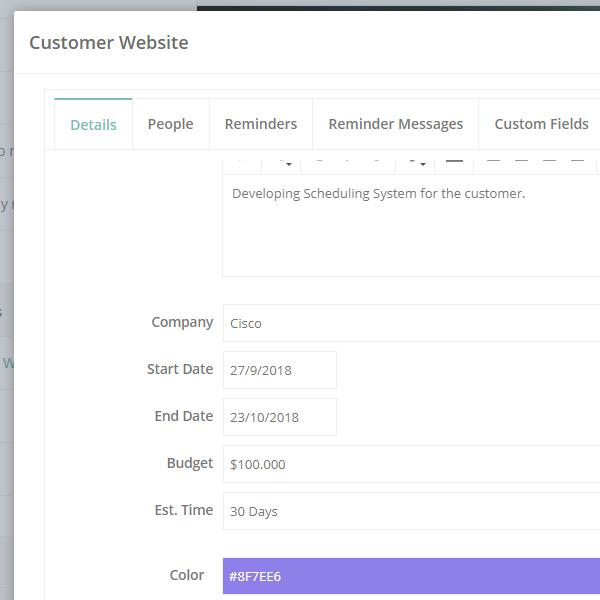Image resolution: width=600 pixels, height=600 pixels.
Task: Click the Customer Website dialog title
Action: coord(109,42)
